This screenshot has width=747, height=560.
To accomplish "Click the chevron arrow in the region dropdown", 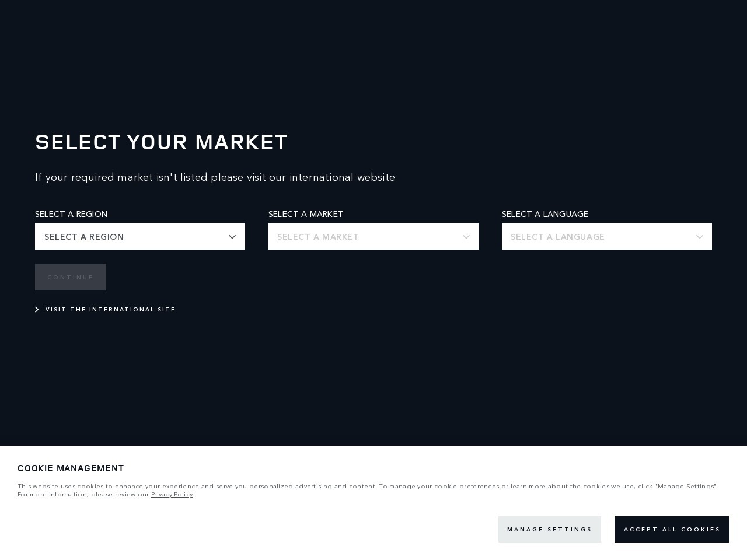I will tap(232, 237).
